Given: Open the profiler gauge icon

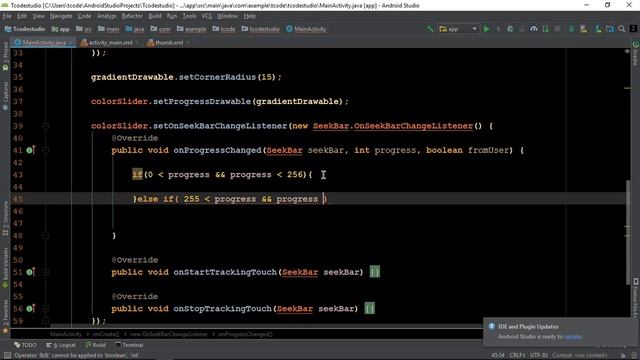Looking at the screenshot, I should [x=533, y=29].
